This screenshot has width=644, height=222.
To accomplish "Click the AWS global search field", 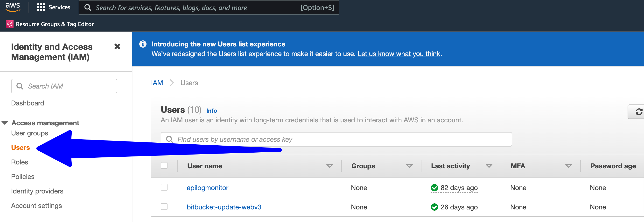I will point(209,7).
